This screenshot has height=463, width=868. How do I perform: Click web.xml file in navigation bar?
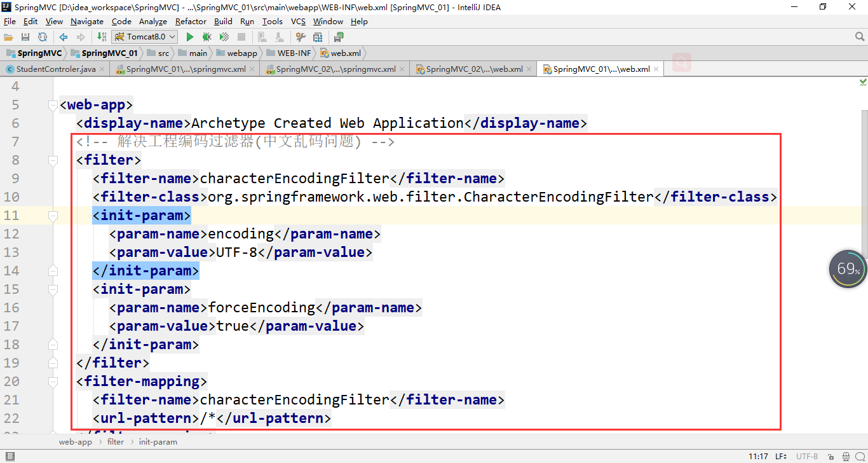point(340,53)
